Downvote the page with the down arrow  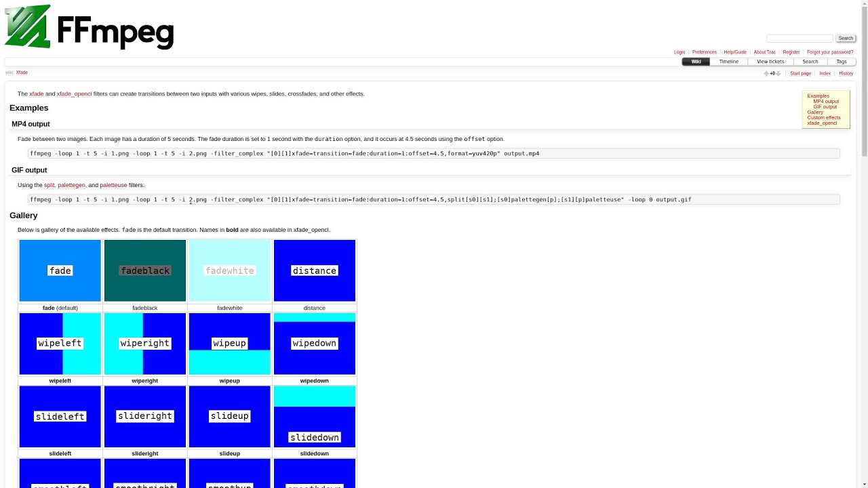click(x=778, y=73)
